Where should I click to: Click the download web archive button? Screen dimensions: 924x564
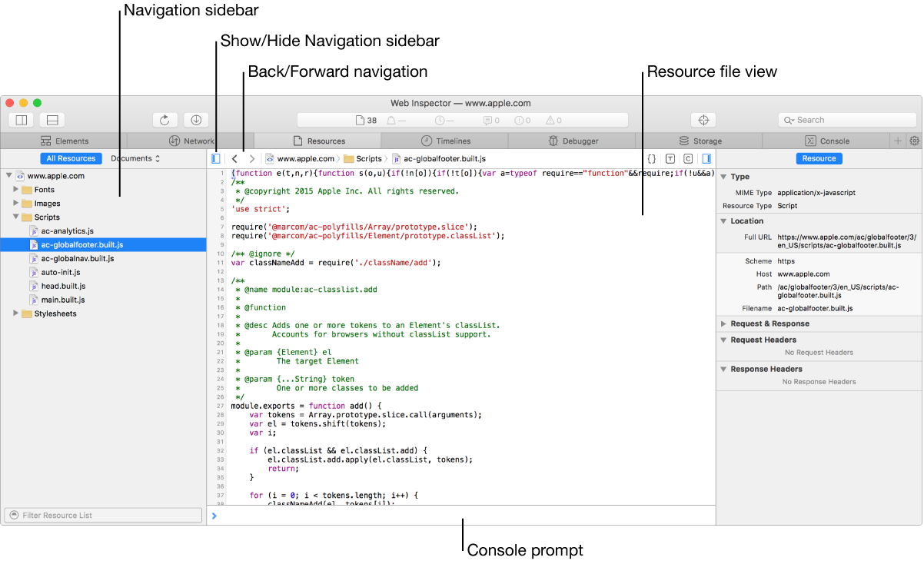pos(196,120)
